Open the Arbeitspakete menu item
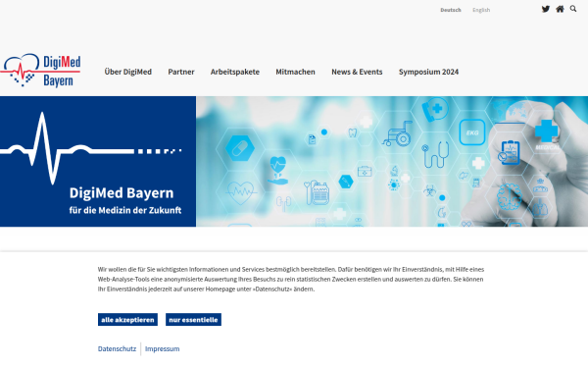This screenshot has width=588, height=368. click(x=235, y=72)
